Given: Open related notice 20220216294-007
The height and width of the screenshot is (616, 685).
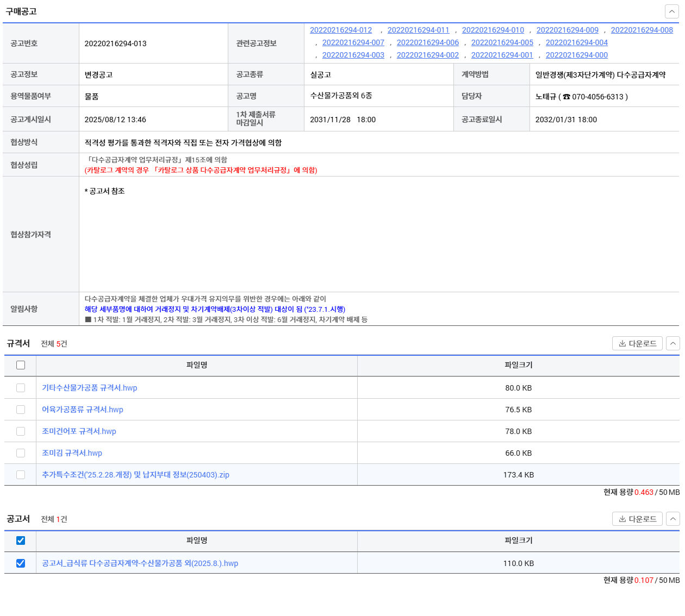Looking at the screenshot, I should coord(353,42).
